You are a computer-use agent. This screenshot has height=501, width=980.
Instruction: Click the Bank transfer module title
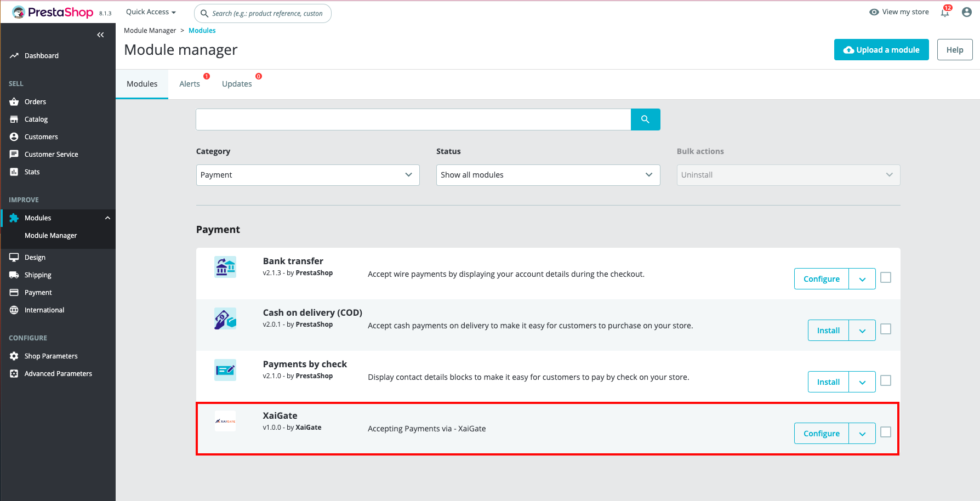pyautogui.click(x=293, y=261)
